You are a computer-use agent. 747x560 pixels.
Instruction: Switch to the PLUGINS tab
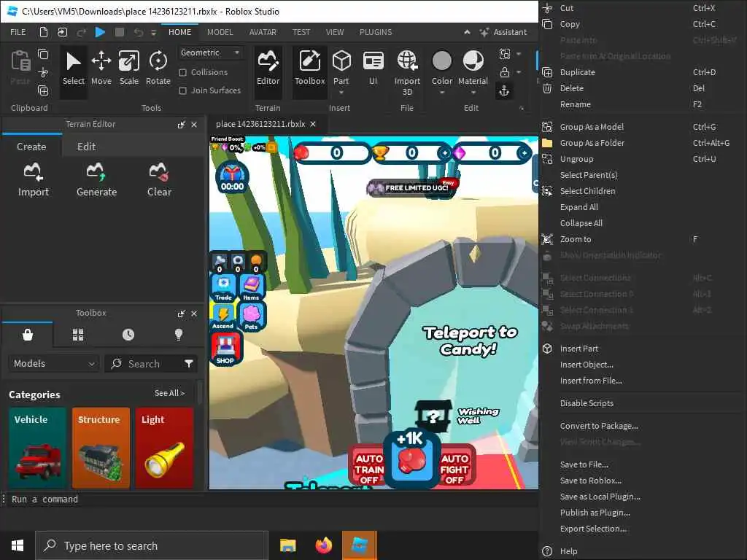(376, 32)
